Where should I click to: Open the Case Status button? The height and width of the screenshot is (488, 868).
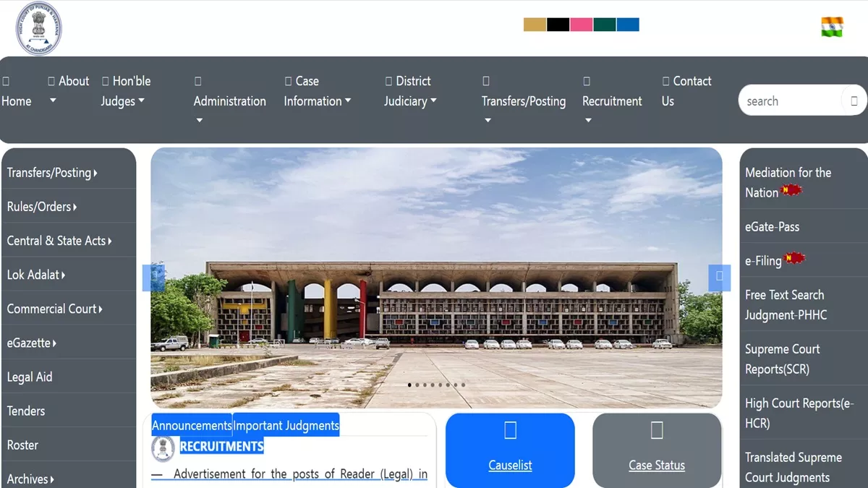pos(657,450)
